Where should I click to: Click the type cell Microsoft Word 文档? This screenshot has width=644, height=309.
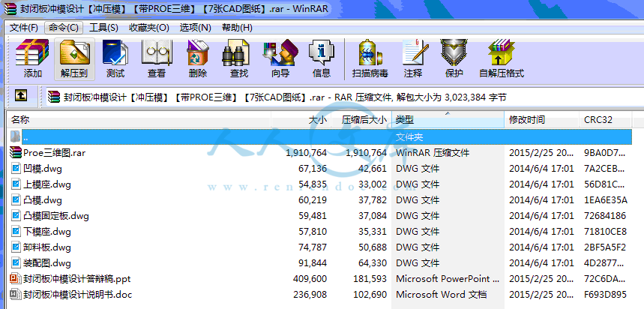(x=441, y=295)
